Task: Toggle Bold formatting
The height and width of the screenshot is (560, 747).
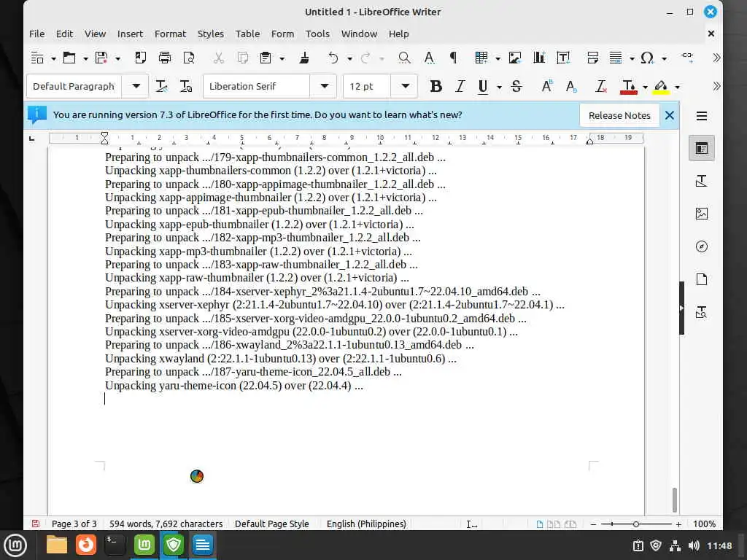Action: (x=436, y=86)
